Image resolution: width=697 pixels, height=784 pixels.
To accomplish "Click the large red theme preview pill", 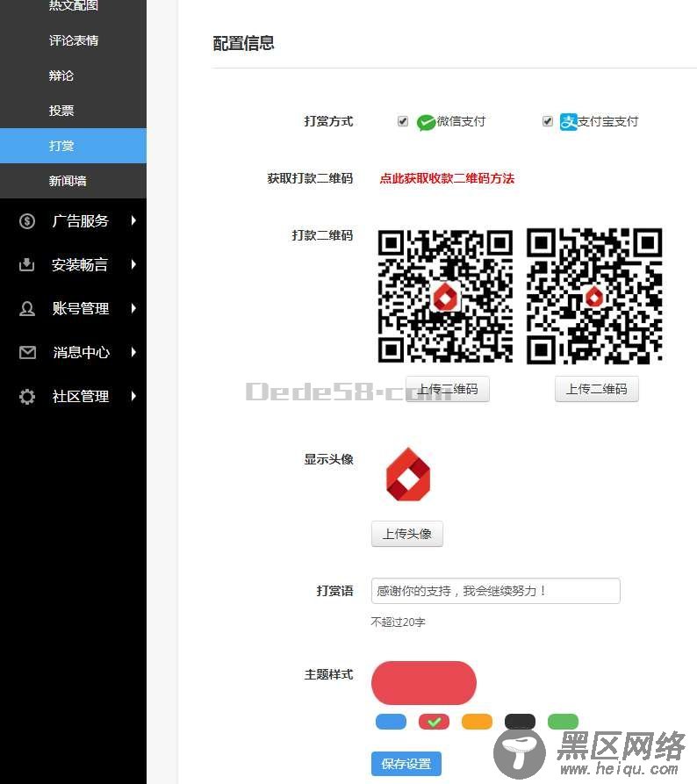I will tap(424, 683).
